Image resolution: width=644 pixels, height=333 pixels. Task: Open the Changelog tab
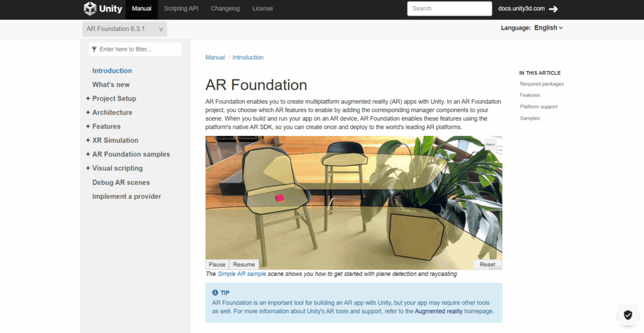225,8
